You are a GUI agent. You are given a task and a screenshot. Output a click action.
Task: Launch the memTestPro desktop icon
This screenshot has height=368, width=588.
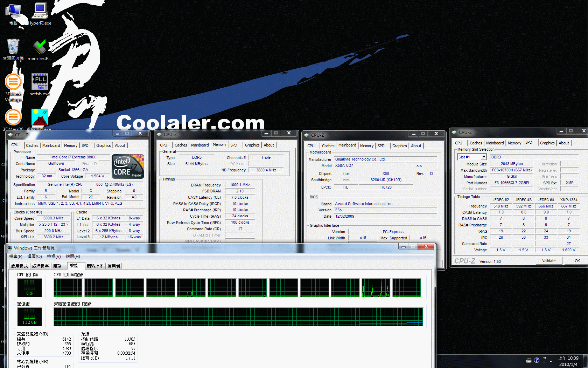(40, 49)
